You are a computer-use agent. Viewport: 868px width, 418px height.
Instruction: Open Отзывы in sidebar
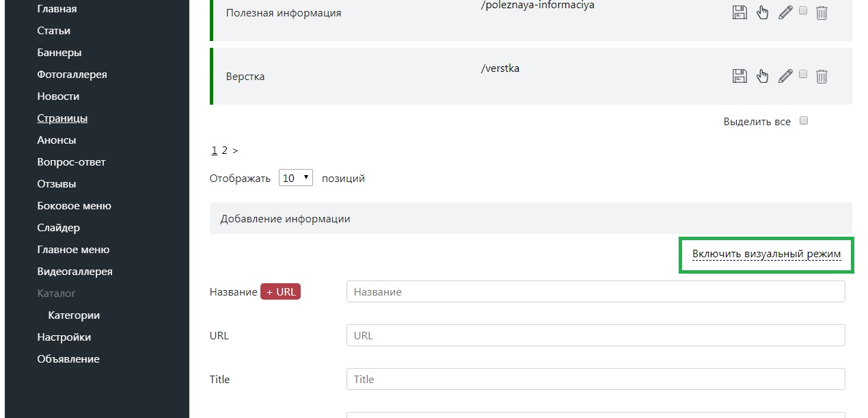tap(57, 184)
